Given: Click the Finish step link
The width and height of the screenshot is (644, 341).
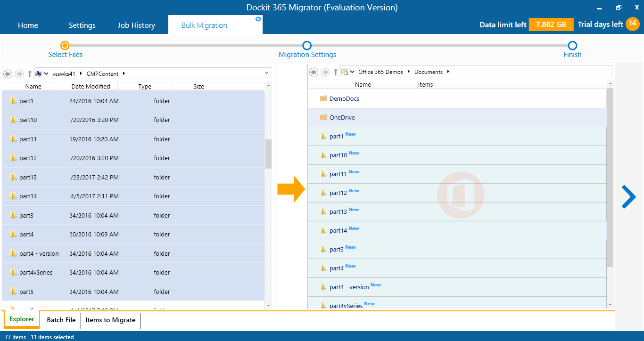Looking at the screenshot, I should click(572, 55).
